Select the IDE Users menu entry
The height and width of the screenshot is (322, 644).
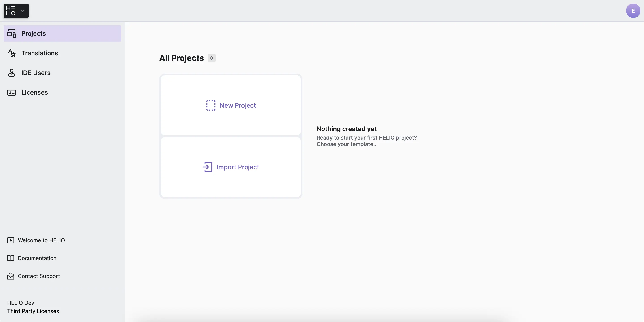[36, 73]
